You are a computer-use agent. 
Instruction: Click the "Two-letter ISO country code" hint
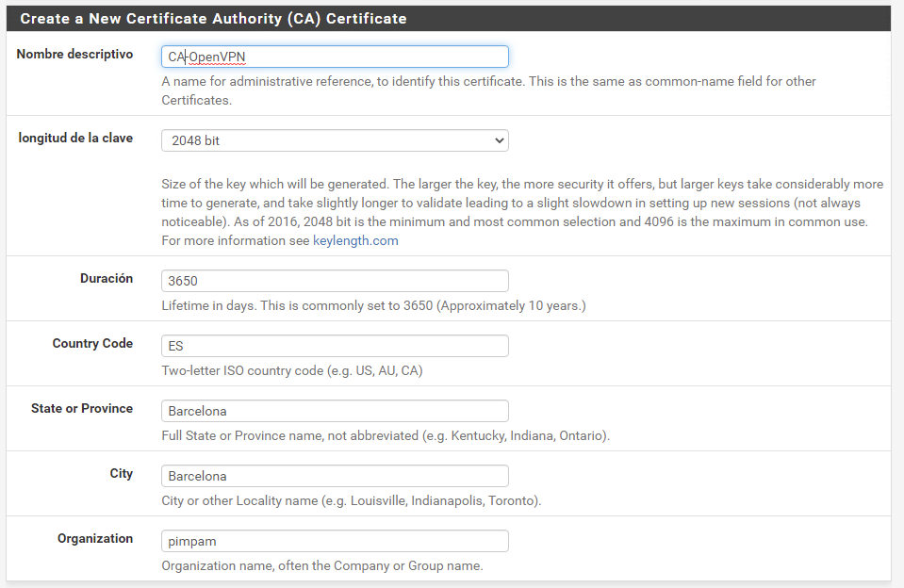[x=292, y=371]
